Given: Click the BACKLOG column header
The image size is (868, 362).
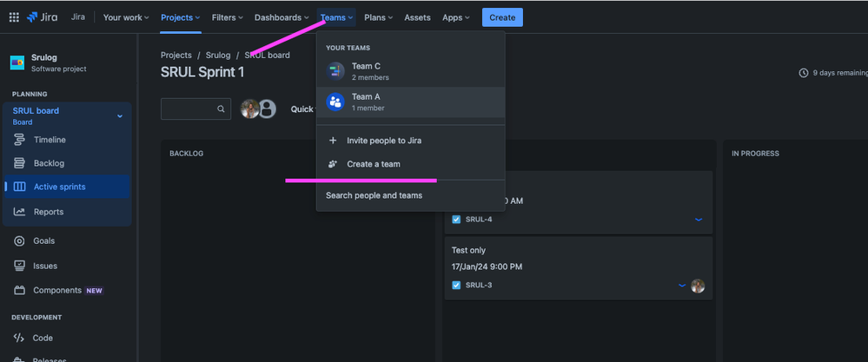Looking at the screenshot, I should (187, 154).
